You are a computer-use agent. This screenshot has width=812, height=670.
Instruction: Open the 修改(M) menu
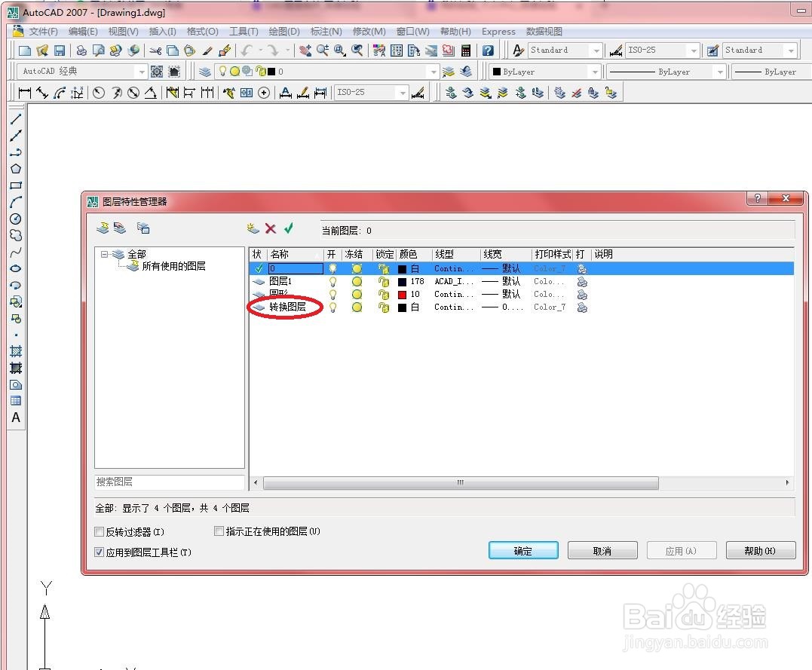pos(369,31)
